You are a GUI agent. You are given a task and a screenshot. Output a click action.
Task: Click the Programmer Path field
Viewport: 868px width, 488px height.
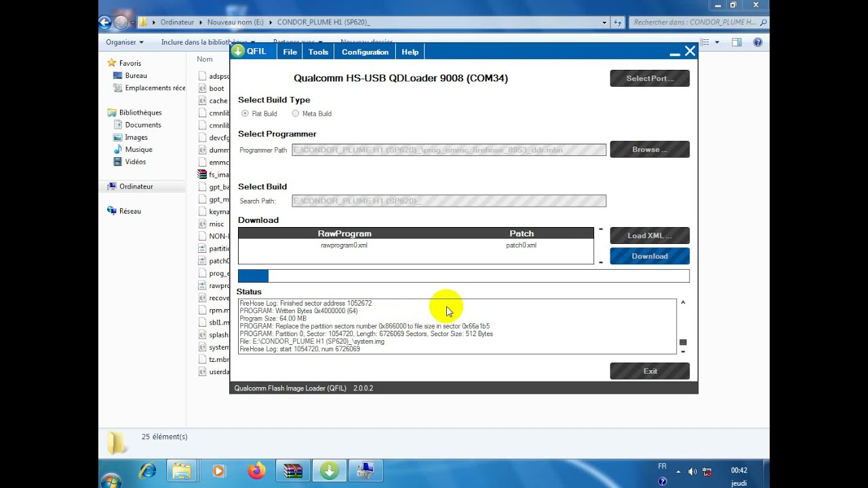pyautogui.click(x=449, y=150)
